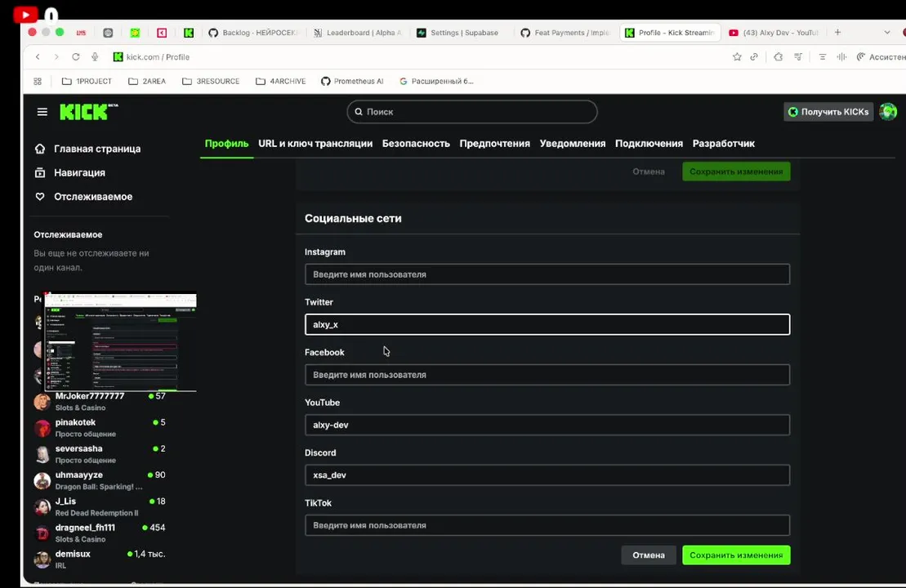The height and width of the screenshot is (588, 906).
Task: Open the extensions puzzle icon
Action: (x=779, y=56)
